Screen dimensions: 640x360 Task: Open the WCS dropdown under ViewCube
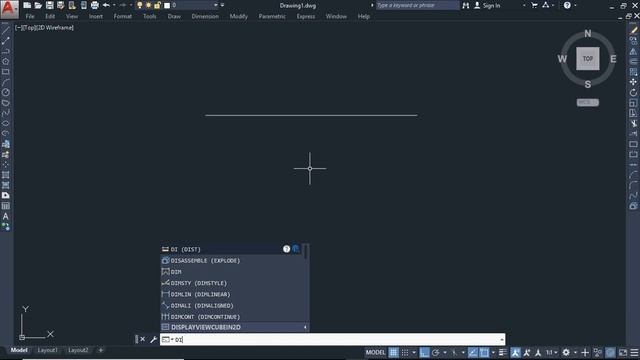(588, 102)
